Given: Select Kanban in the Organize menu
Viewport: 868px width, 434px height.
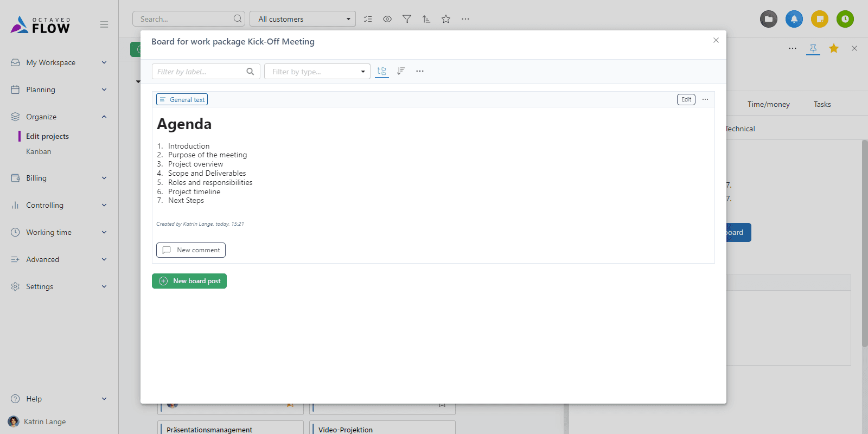Looking at the screenshot, I should 39,151.
